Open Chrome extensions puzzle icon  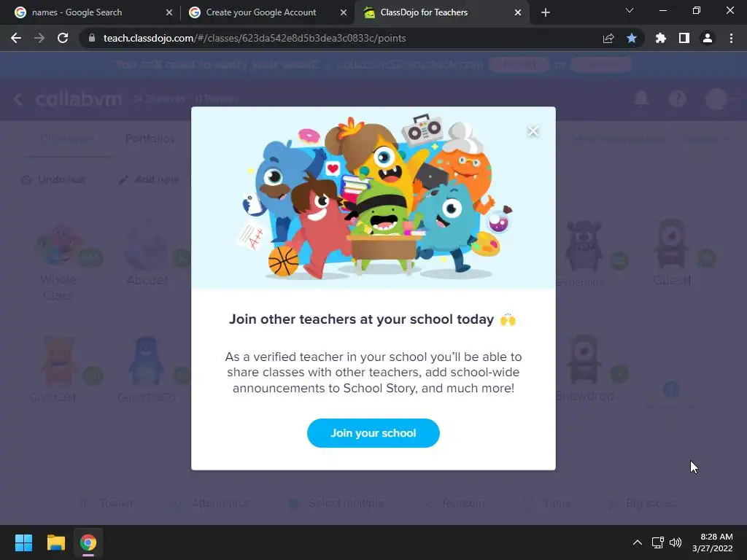(x=661, y=38)
